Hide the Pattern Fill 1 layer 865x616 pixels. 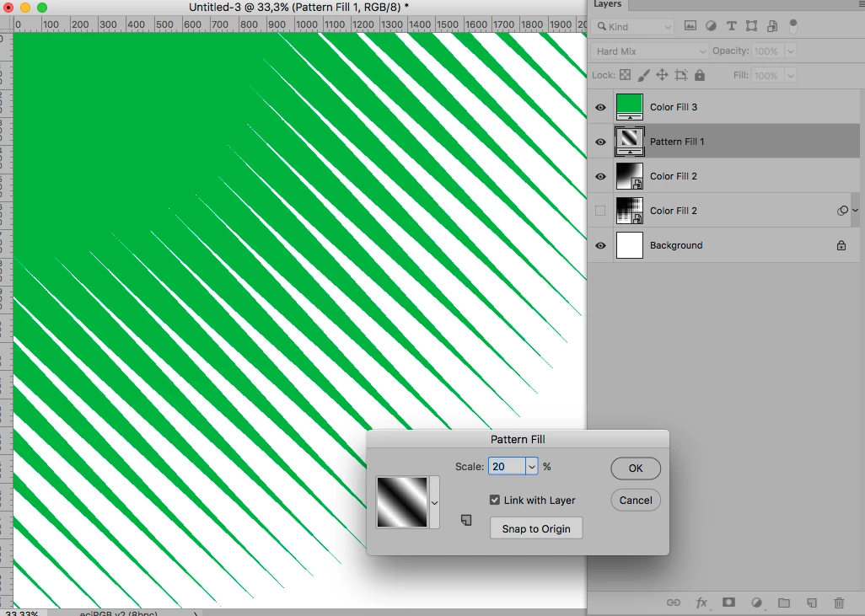(x=601, y=142)
